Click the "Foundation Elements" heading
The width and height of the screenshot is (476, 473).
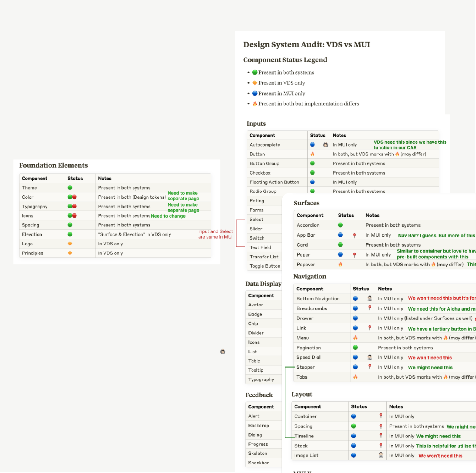point(53,165)
